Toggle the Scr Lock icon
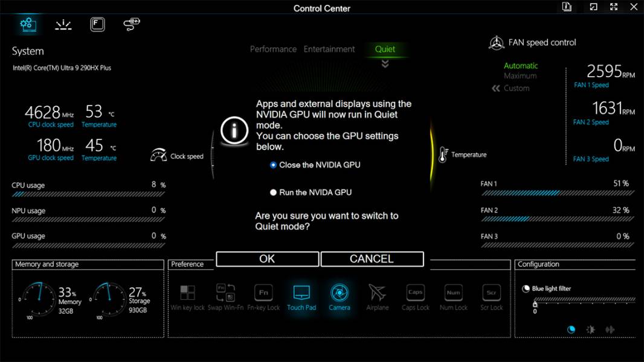 pyautogui.click(x=491, y=293)
